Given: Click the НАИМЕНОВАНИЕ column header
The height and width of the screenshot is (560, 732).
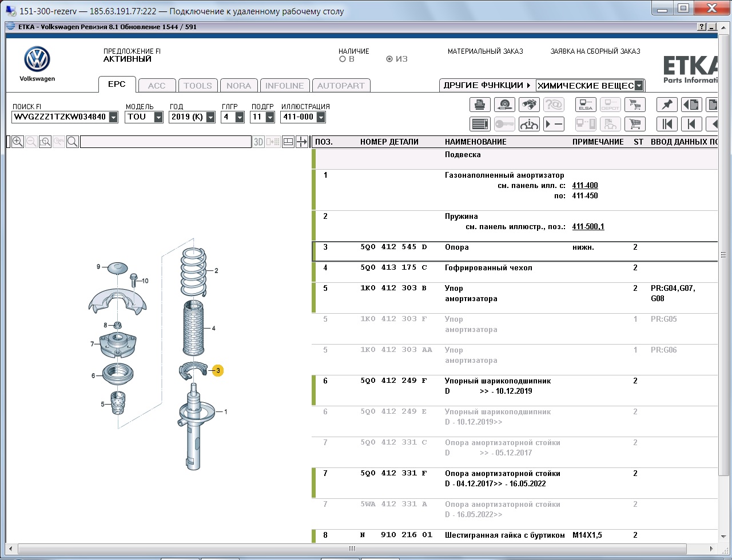Looking at the screenshot, I should click(476, 142).
